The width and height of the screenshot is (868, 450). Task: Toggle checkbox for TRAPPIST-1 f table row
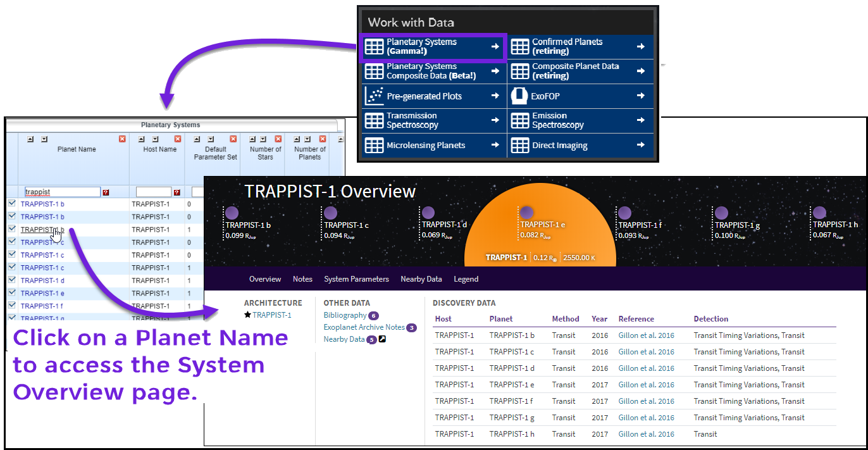pos(12,305)
